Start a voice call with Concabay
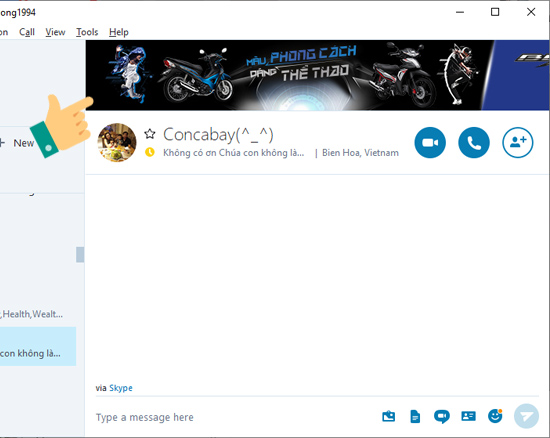 point(474,143)
